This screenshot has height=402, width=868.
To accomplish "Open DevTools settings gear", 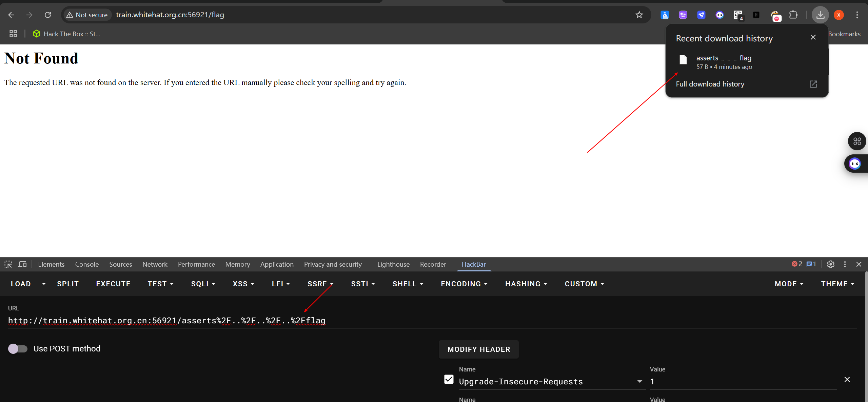I will click(830, 264).
